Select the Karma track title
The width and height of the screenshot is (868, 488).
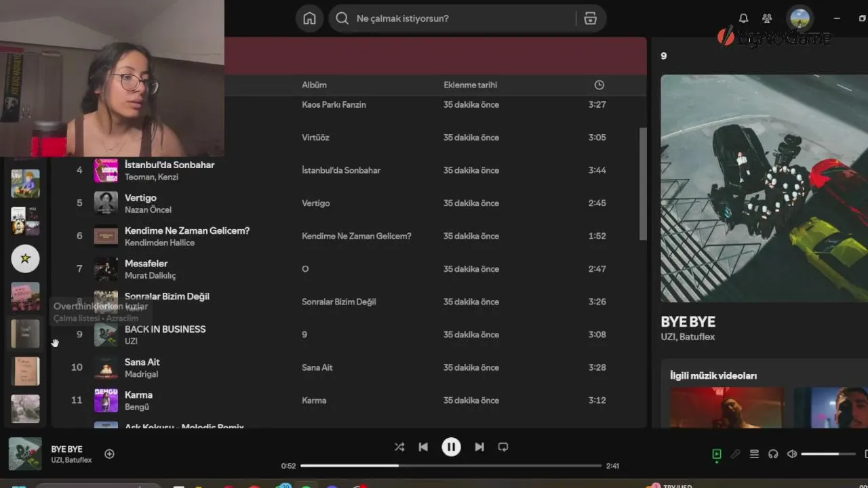pos(138,394)
